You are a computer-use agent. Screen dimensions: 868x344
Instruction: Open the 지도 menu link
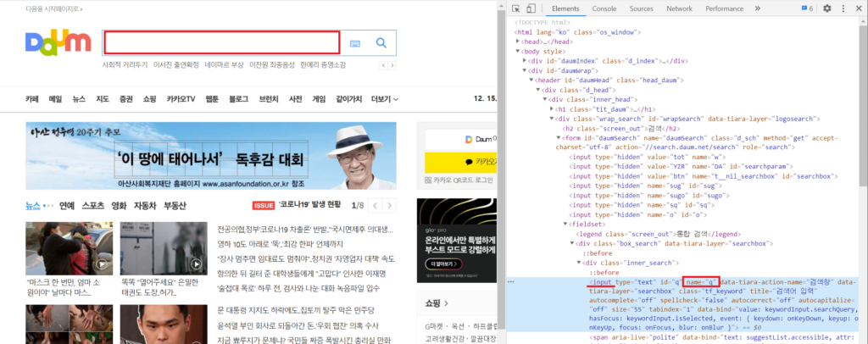103,99
